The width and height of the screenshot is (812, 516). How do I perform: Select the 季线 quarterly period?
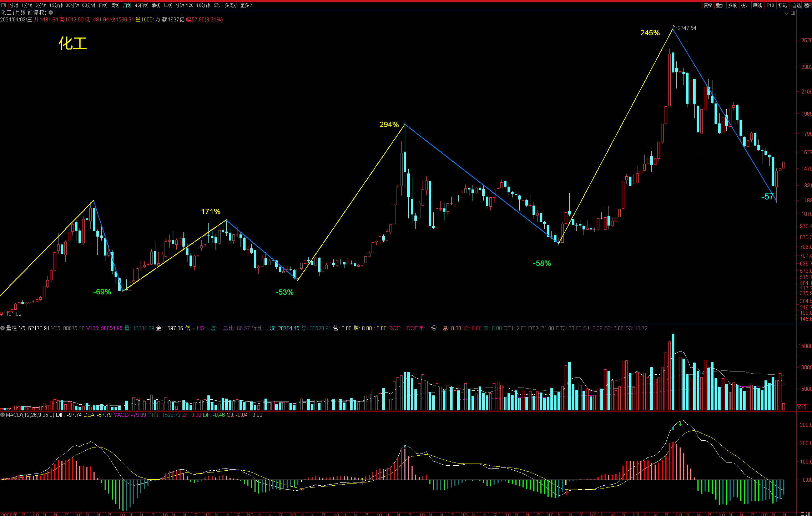tap(156, 5)
